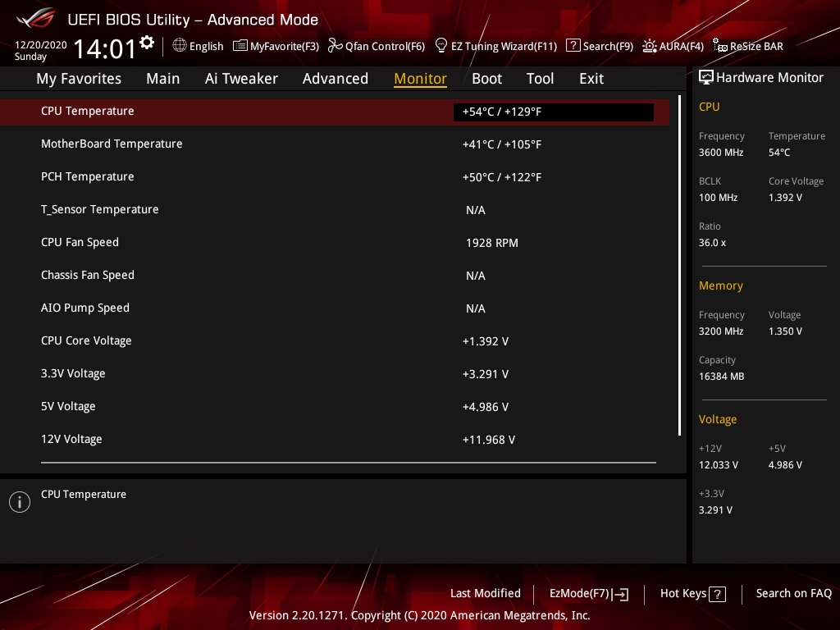Click the 12/20/2020 date
840x630 pixels.
point(41,45)
